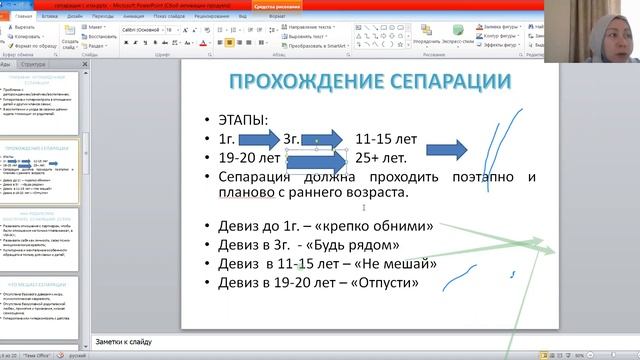Image resolution: width=640 pixels, height=360 pixels.
Task: Close the slides thumbnail pane
Action: (84, 64)
